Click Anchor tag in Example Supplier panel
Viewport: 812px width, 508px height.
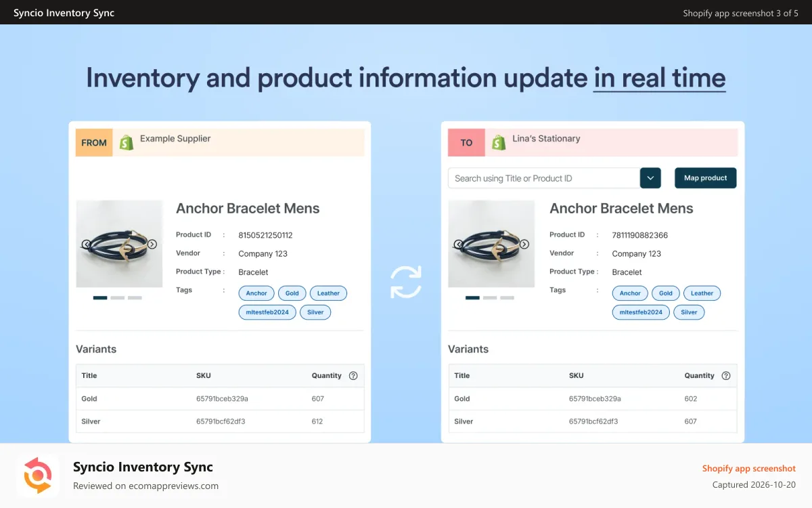pos(256,293)
